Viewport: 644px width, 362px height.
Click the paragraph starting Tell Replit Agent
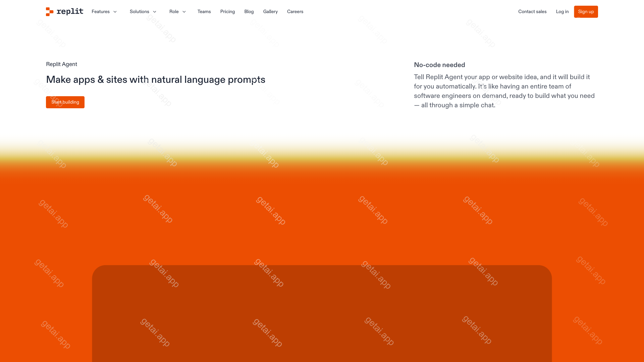[504, 91]
